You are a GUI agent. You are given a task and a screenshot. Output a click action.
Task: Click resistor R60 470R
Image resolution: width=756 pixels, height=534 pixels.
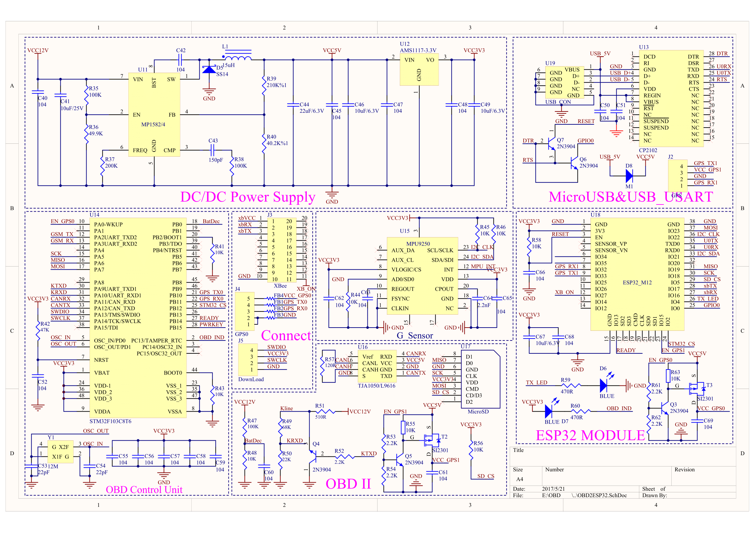[581, 411]
